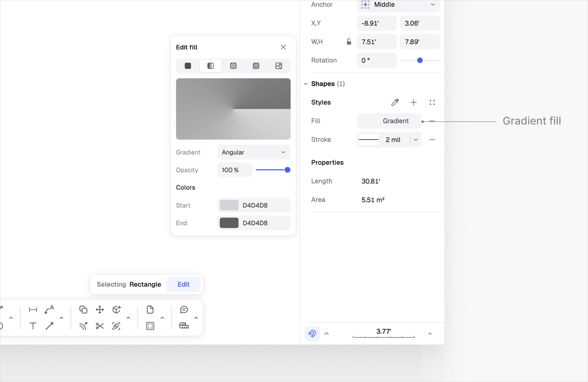Image resolution: width=588 pixels, height=382 pixels.
Task: Select the tape measure tool
Action: pos(184,326)
